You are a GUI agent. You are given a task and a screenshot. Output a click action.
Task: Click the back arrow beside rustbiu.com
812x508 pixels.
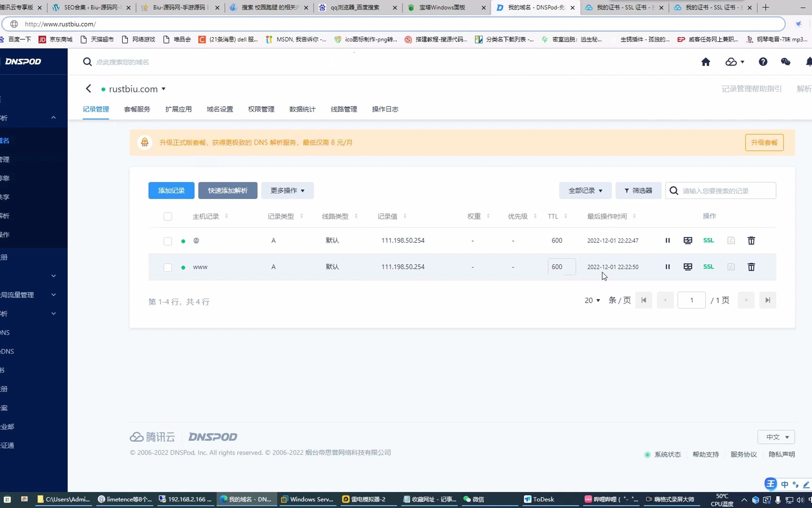tap(88, 89)
